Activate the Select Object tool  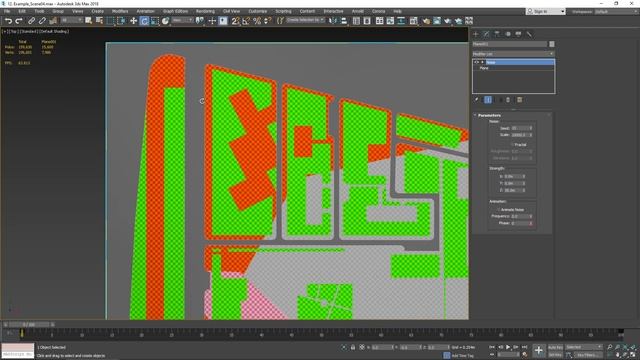[x=89, y=21]
